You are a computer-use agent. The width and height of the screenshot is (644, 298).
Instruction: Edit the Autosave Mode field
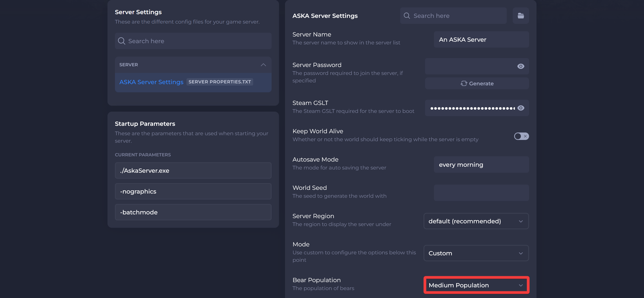pos(481,165)
